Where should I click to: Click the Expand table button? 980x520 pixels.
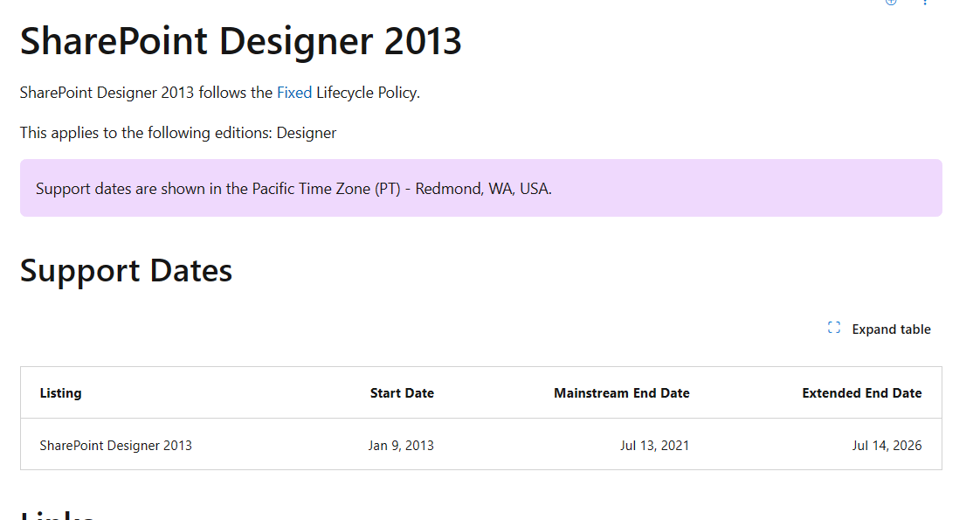coord(879,329)
